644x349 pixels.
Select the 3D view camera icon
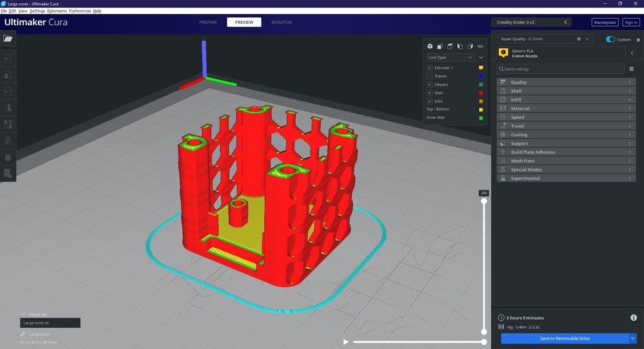(430, 47)
